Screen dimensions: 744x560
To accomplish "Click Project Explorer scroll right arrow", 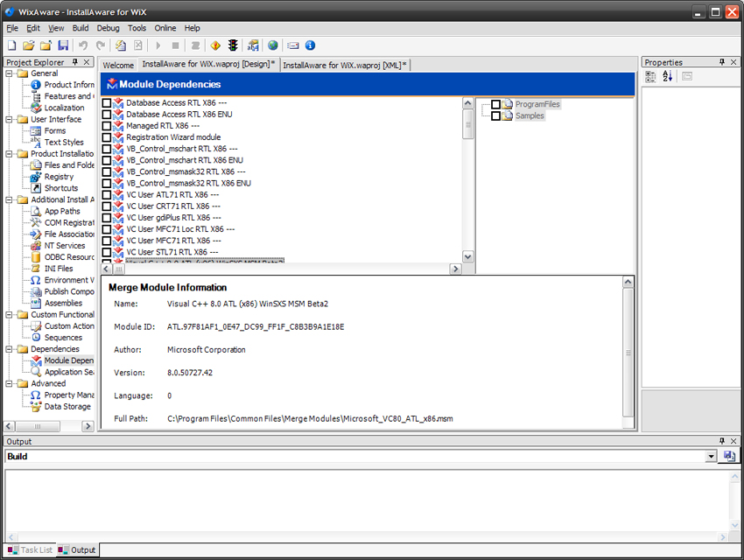I will [88, 426].
